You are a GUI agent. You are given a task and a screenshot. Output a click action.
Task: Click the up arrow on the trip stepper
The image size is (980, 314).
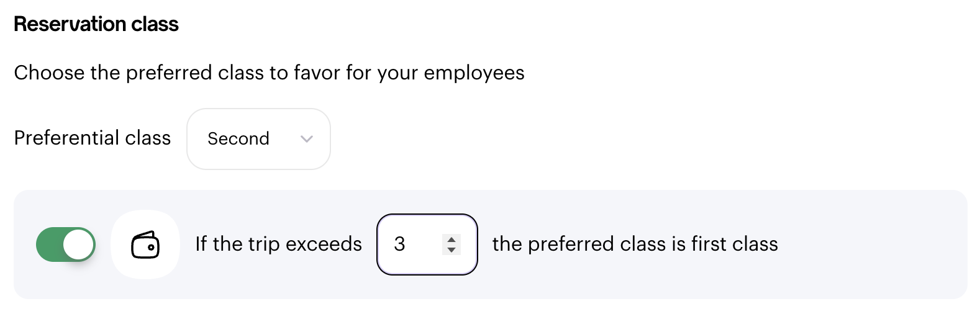click(451, 239)
